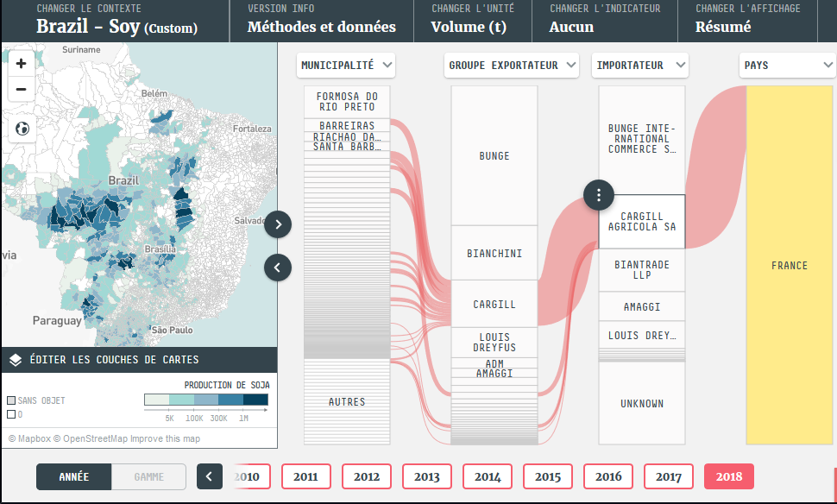Click the left arrow map collapse button

coord(278,268)
